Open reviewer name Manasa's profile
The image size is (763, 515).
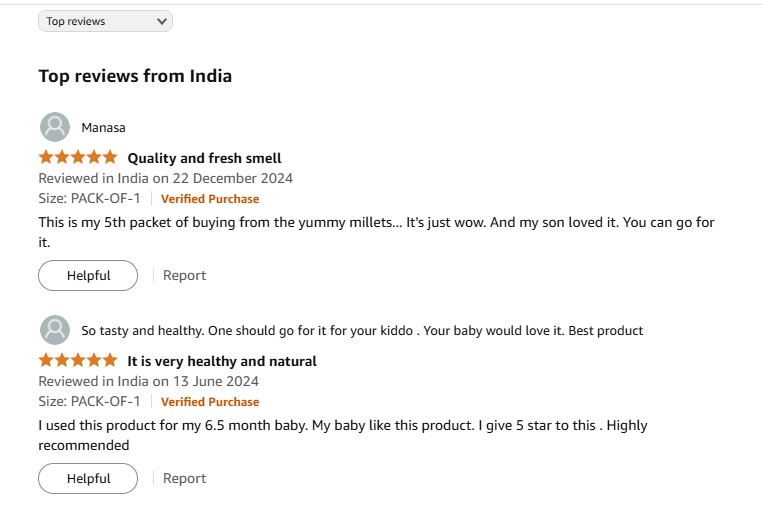(x=103, y=128)
